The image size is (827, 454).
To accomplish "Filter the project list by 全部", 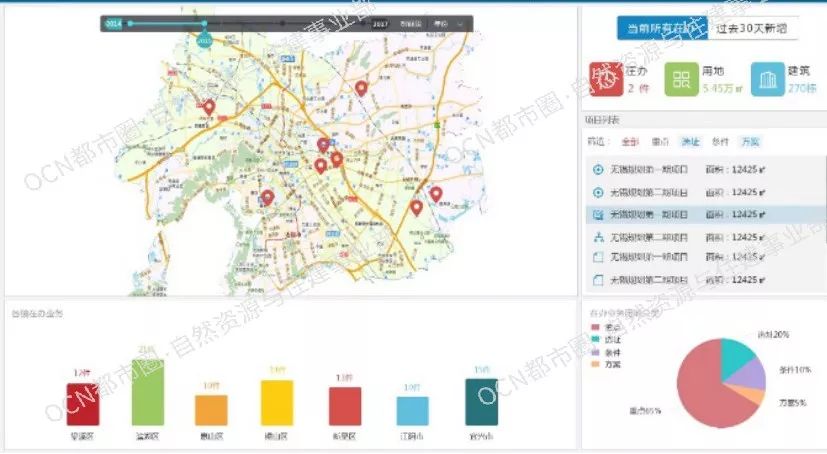I will (630, 142).
